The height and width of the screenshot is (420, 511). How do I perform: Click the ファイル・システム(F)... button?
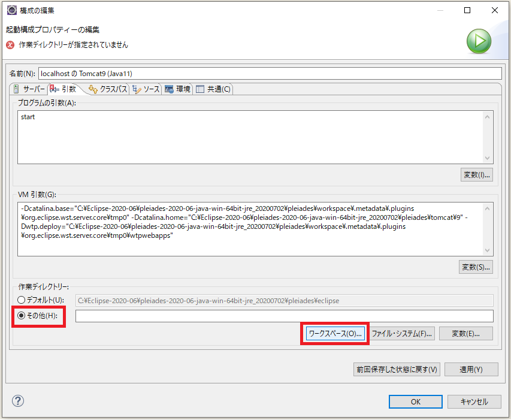click(402, 334)
